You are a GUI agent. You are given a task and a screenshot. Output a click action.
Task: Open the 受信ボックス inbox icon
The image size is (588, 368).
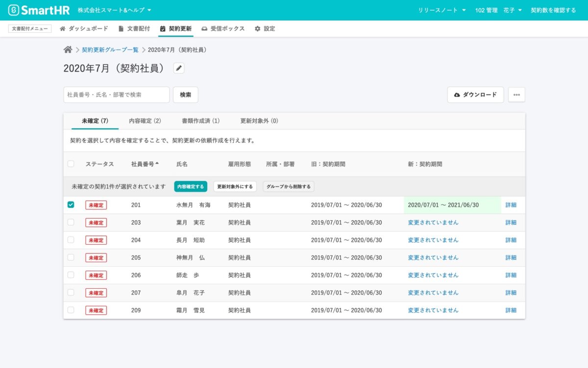pyautogui.click(x=204, y=28)
